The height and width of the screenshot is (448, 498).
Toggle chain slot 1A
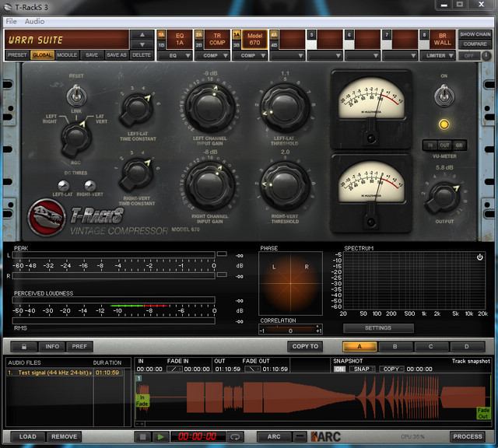tap(161, 34)
